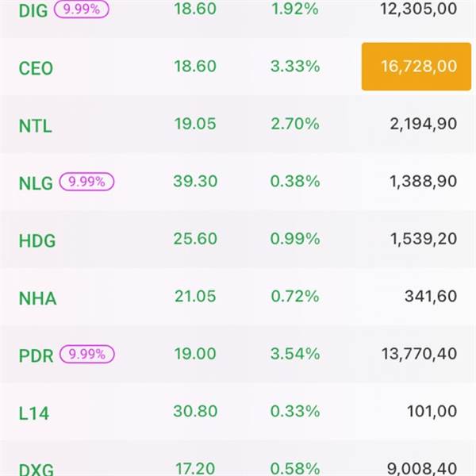Select the L14 price 30.80

click(x=194, y=412)
